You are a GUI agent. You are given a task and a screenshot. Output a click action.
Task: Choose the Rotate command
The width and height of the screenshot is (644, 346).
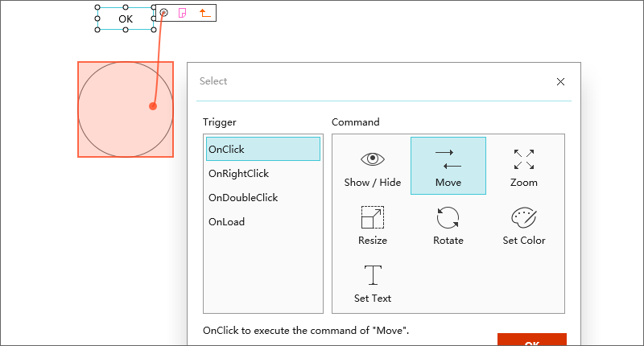448,224
